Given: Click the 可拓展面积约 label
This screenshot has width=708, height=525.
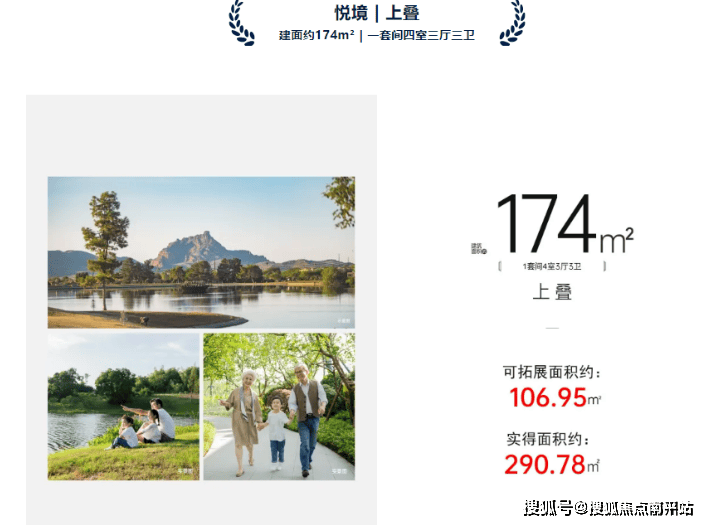Looking at the screenshot, I should (x=552, y=372).
